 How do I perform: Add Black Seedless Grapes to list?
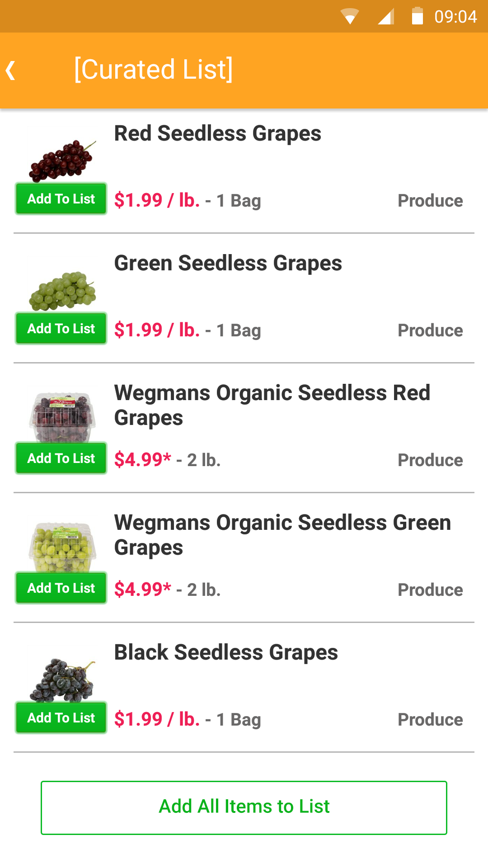pos(61,718)
